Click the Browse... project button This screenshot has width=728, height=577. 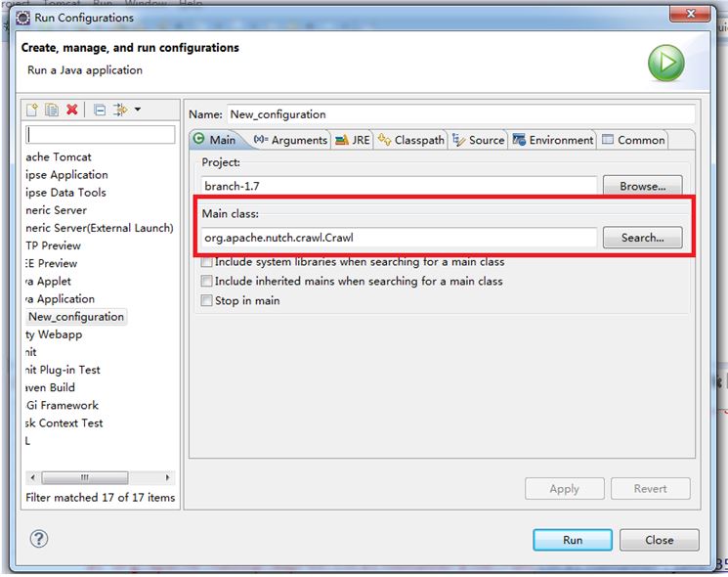tap(643, 186)
